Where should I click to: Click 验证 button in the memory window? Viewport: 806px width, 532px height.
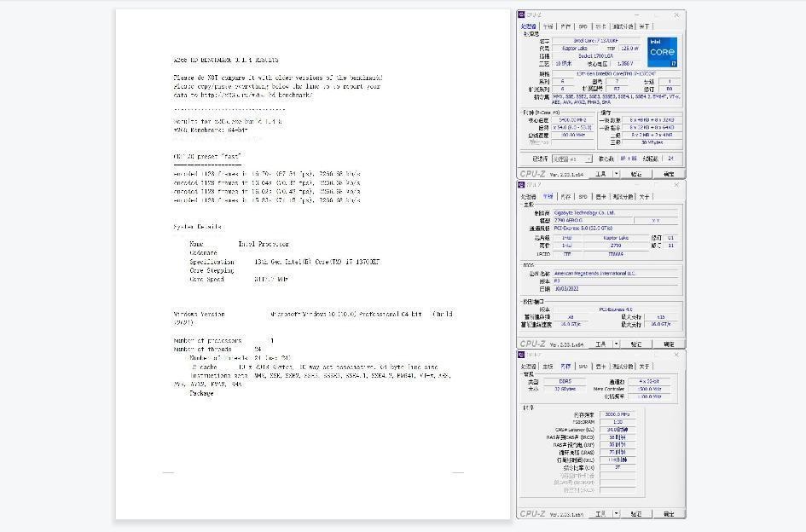tap(636, 513)
